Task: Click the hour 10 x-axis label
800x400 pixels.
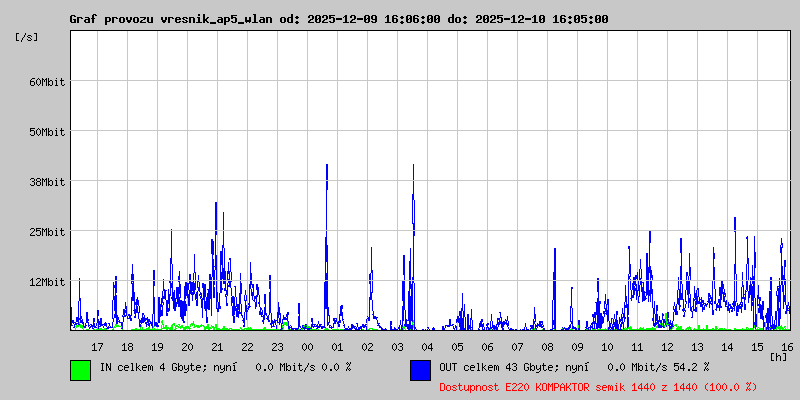Action: pos(608,347)
